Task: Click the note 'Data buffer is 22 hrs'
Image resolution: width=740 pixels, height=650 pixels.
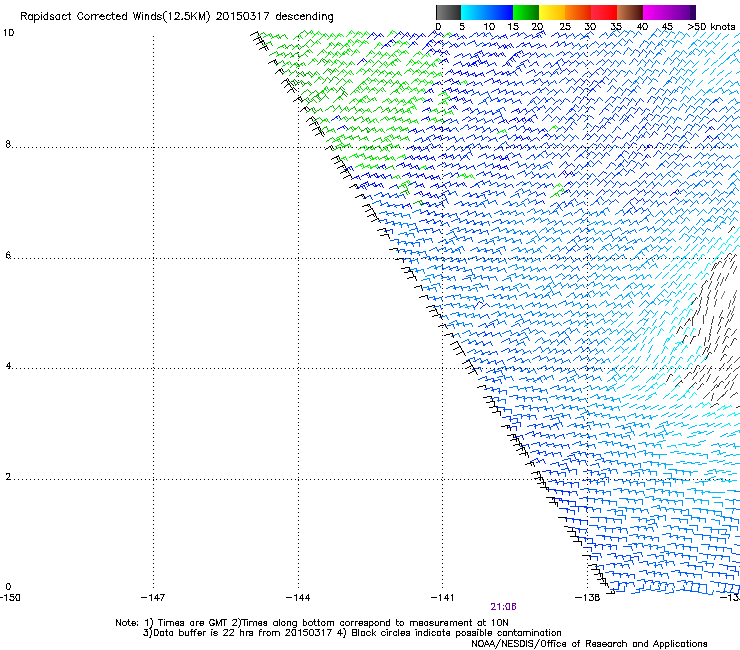Action: [x=204, y=633]
